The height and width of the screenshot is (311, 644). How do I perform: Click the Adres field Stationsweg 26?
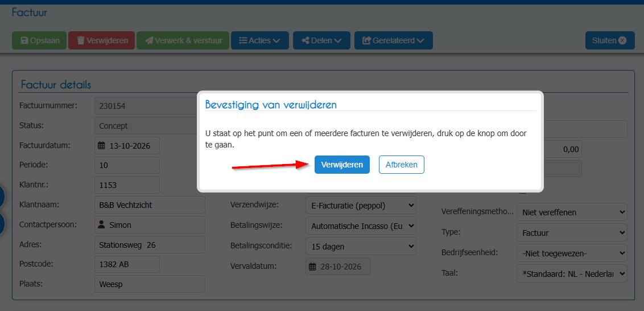(x=150, y=245)
